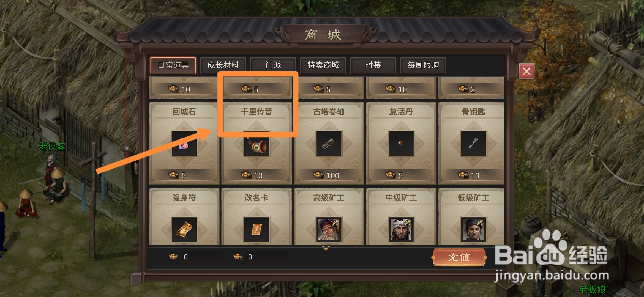Switch to the 时装 tab
This screenshot has height=297, width=644.
[x=373, y=65]
